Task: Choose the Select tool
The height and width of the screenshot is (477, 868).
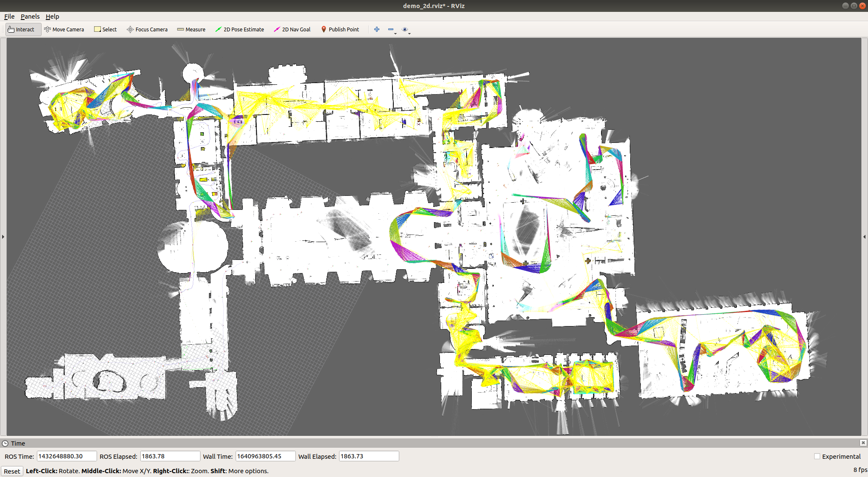Action: coord(105,29)
